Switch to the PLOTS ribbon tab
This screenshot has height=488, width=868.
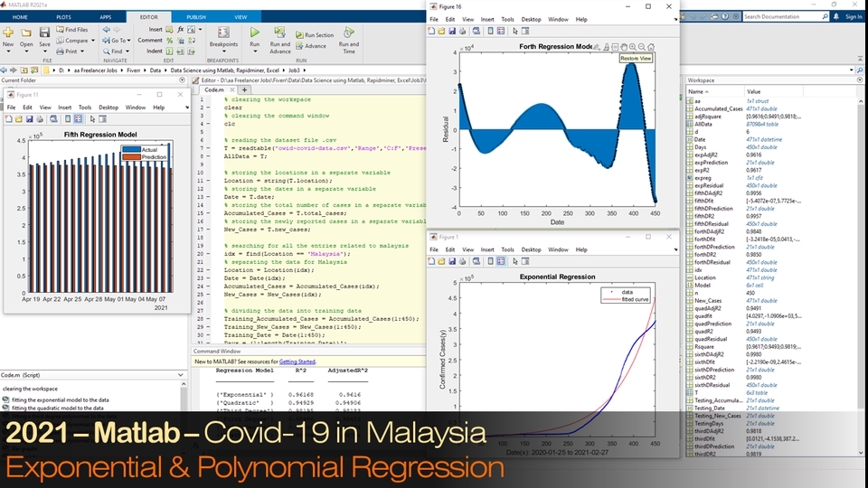63,17
